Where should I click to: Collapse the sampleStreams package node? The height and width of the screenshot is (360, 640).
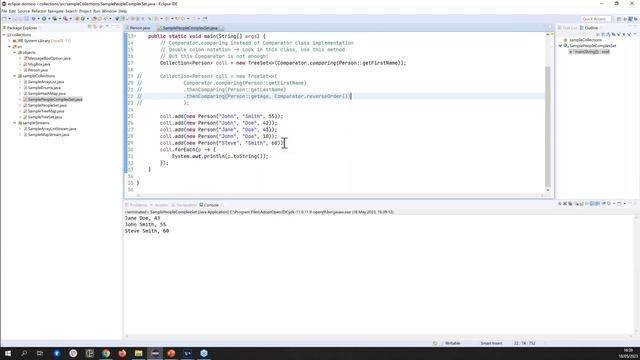coord(15,123)
